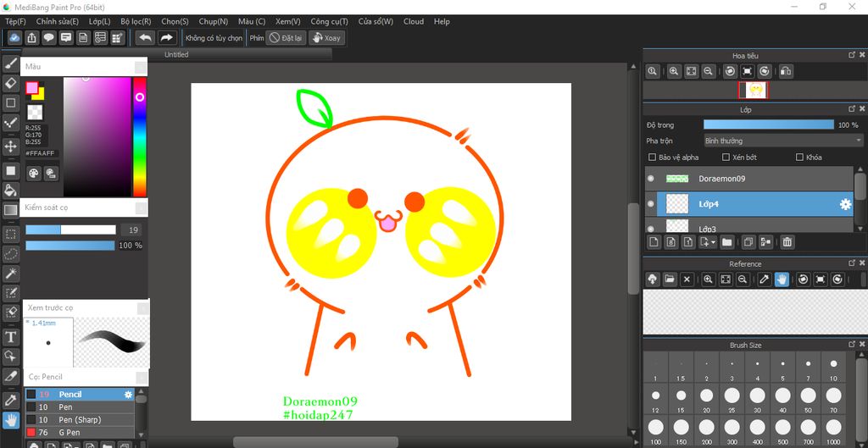Click the rainbow hue slider bar
The image size is (868, 448).
[140, 136]
